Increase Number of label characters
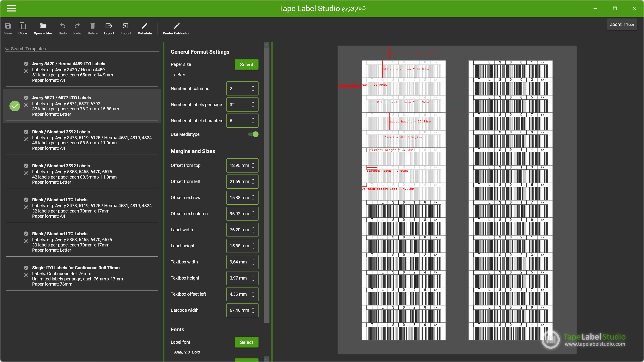This screenshot has height=362, width=644. pyautogui.click(x=253, y=118)
